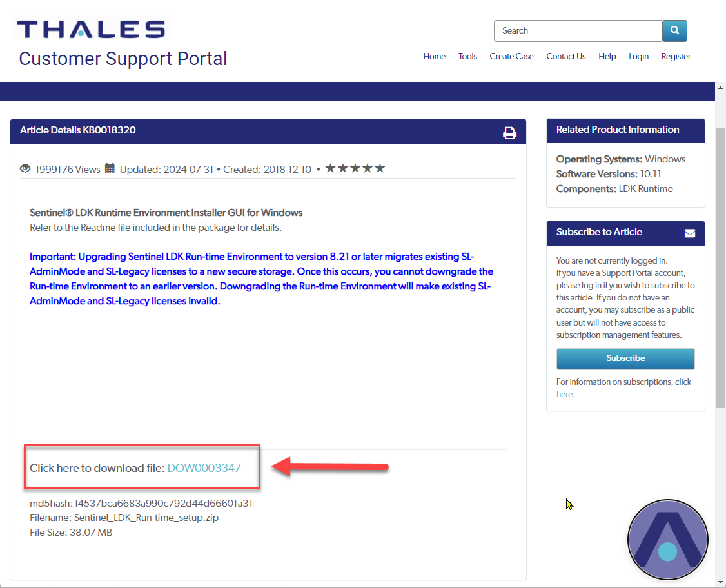Click scrollbar down arrow
This screenshot has width=726, height=588.
[x=720, y=582]
